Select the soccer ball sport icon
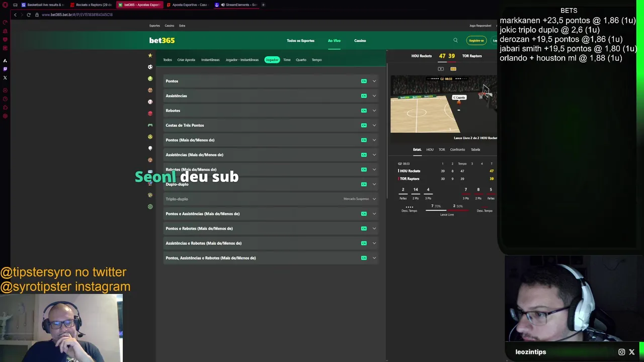The height and width of the screenshot is (362, 644). (x=150, y=67)
